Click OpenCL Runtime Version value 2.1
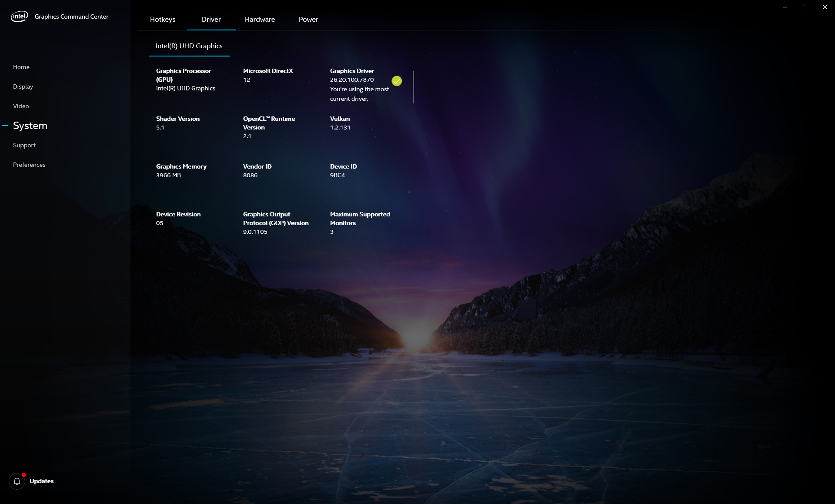835x504 pixels. (x=247, y=136)
